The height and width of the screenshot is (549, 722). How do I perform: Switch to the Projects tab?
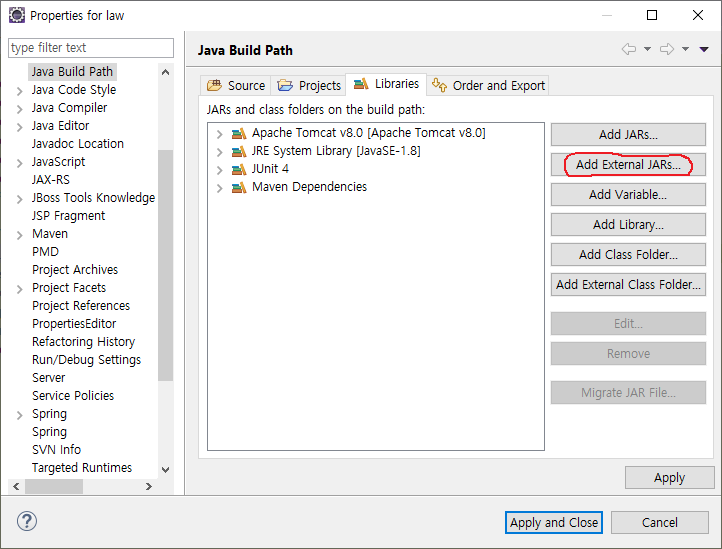click(x=309, y=85)
